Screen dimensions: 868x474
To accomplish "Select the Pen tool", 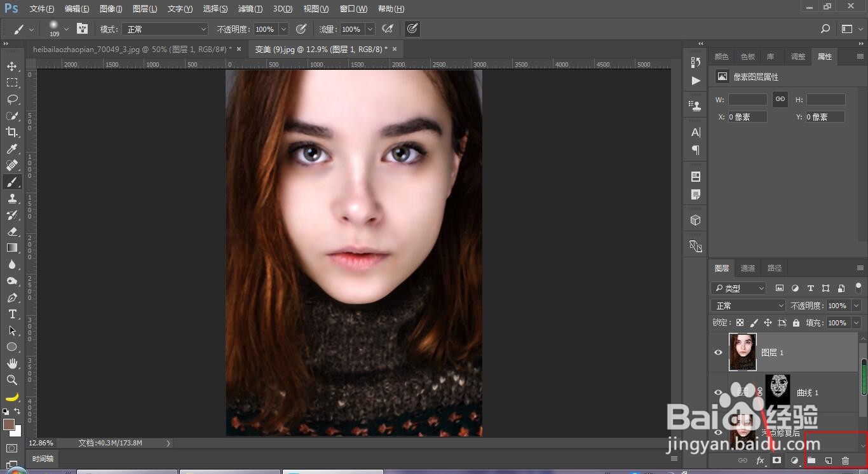I will (x=12, y=297).
